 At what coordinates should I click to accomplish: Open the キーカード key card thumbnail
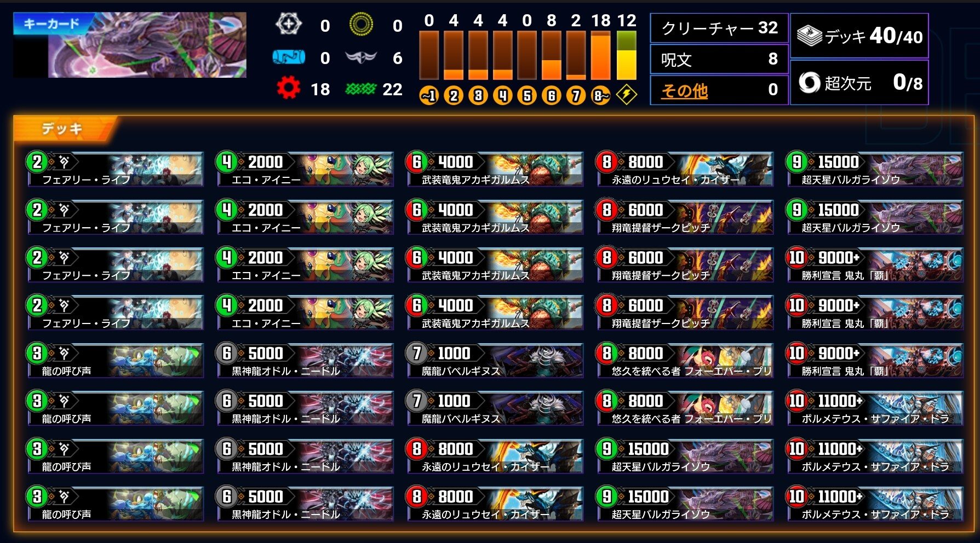point(130,45)
